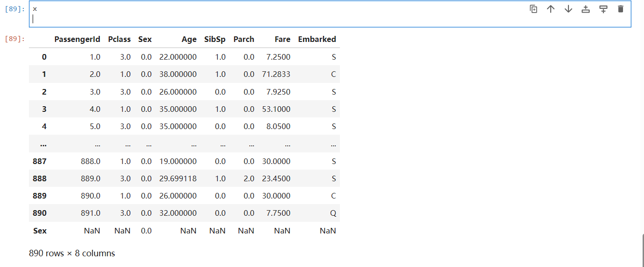Click the Age value 32.000000
Image resolution: width=644 pixels, height=267 pixels.
pos(178,213)
